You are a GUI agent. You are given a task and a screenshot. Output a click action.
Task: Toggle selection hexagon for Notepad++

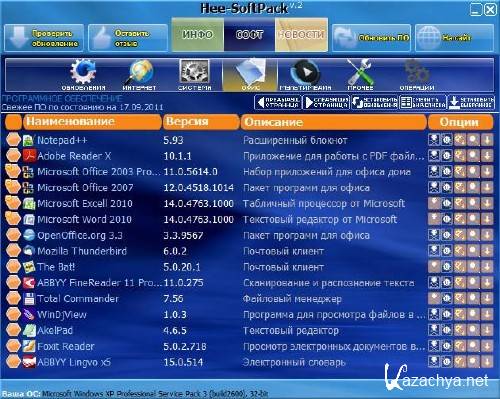tap(13, 140)
